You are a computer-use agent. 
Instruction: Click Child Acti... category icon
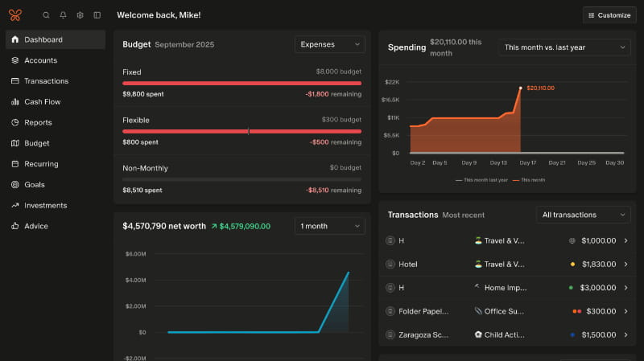478,334
